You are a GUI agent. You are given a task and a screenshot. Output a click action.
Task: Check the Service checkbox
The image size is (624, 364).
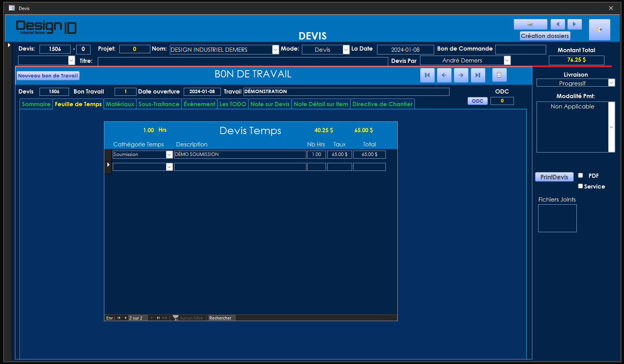(x=580, y=186)
